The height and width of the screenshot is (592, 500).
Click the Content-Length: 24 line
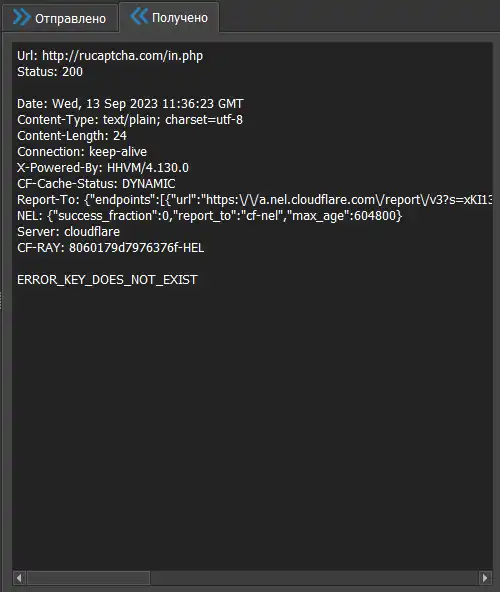click(x=72, y=136)
